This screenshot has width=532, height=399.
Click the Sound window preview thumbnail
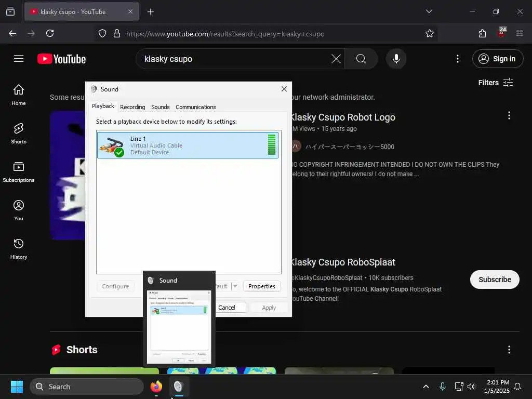click(x=179, y=327)
